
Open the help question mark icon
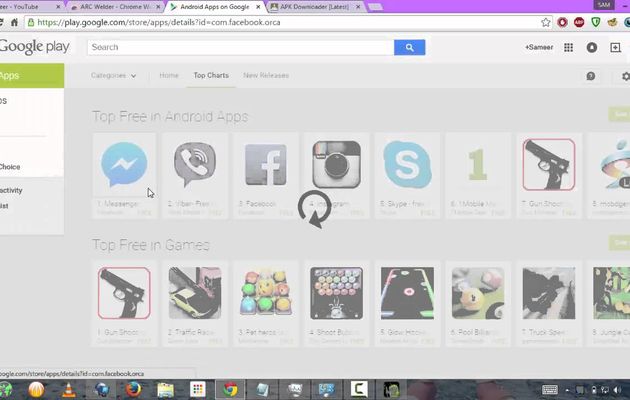591,76
